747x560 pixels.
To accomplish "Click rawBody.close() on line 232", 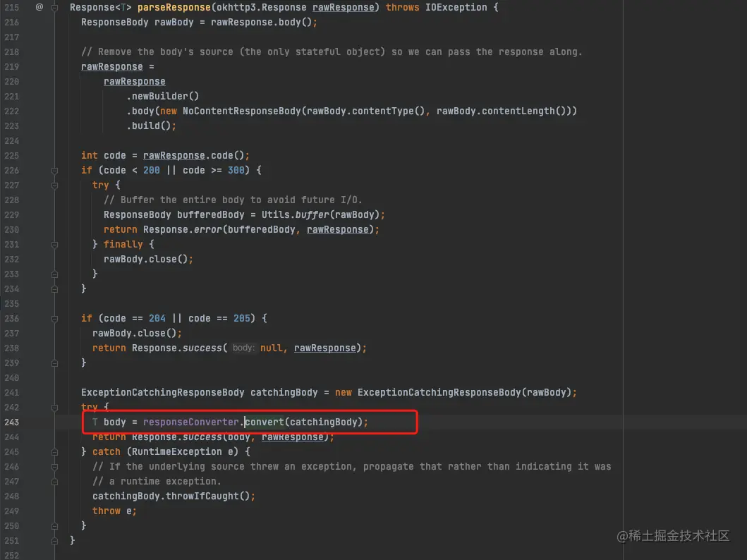I will click(x=146, y=259).
